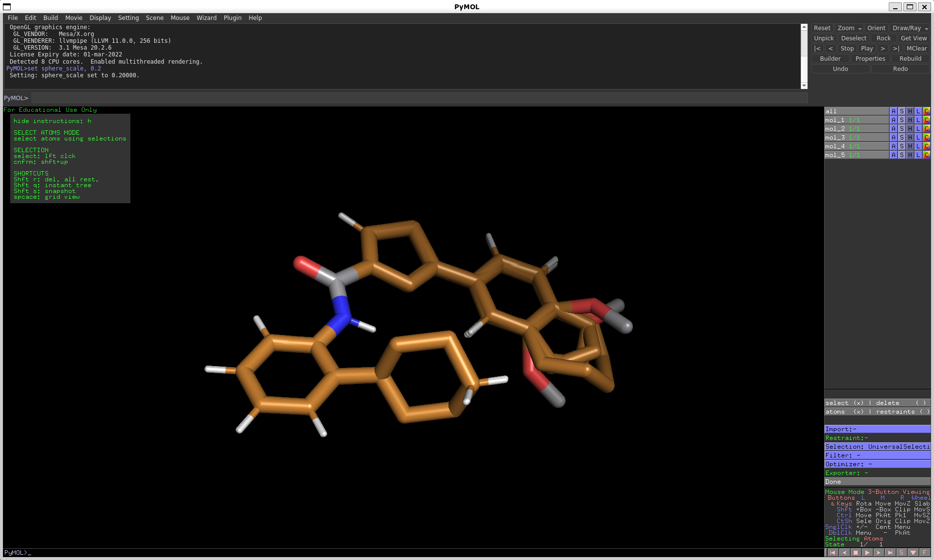Click the Deselect button

tap(854, 38)
